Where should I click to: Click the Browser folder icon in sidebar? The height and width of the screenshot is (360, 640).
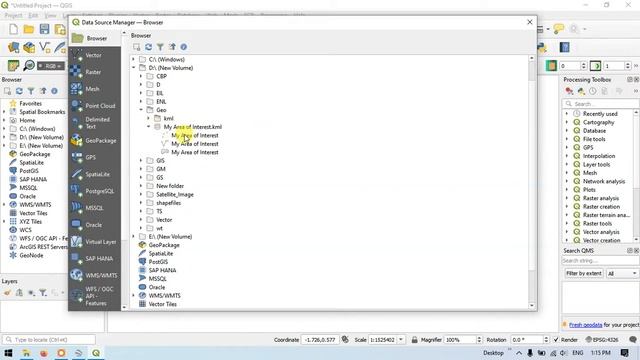[78, 38]
